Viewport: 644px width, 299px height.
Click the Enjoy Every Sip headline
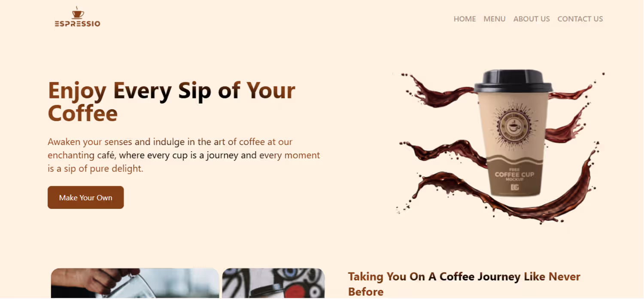pos(171,101)
